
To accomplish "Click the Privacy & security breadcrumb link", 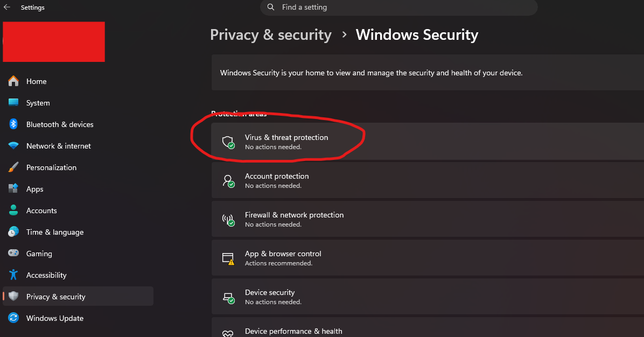I will tap(271, 35).
